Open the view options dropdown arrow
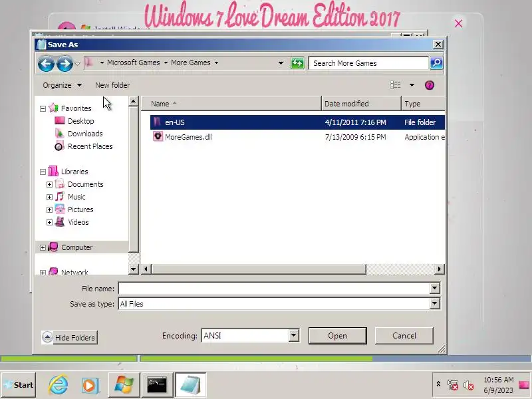The image size is (532, 399). click(412, 85)
